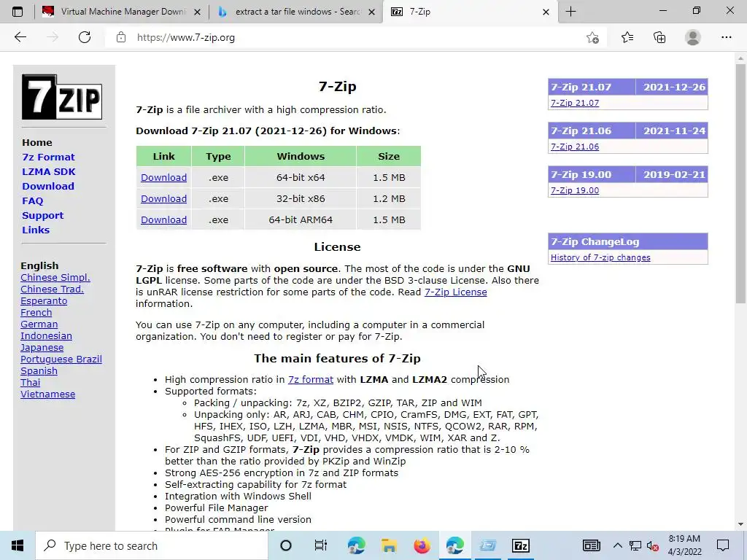Open the Links page
The width and height of the screenshot is (747, 560).
pos(36,230)
